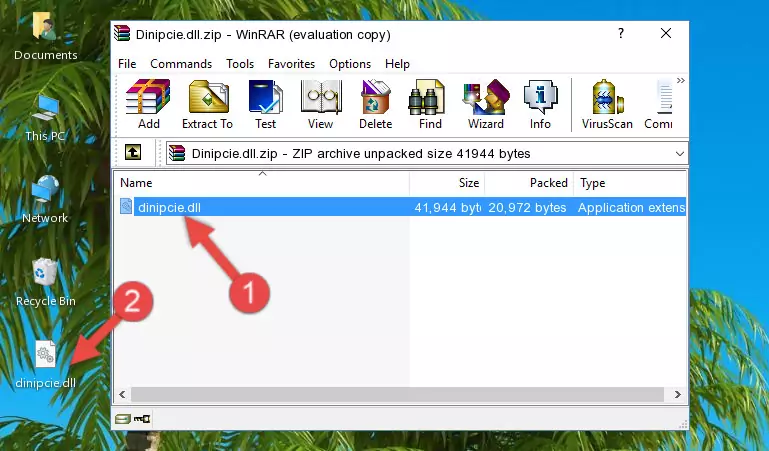This screenshot has height=451, width=769.
Task: Click the 20,972 bytes packed value
Action: coord(527,207)
